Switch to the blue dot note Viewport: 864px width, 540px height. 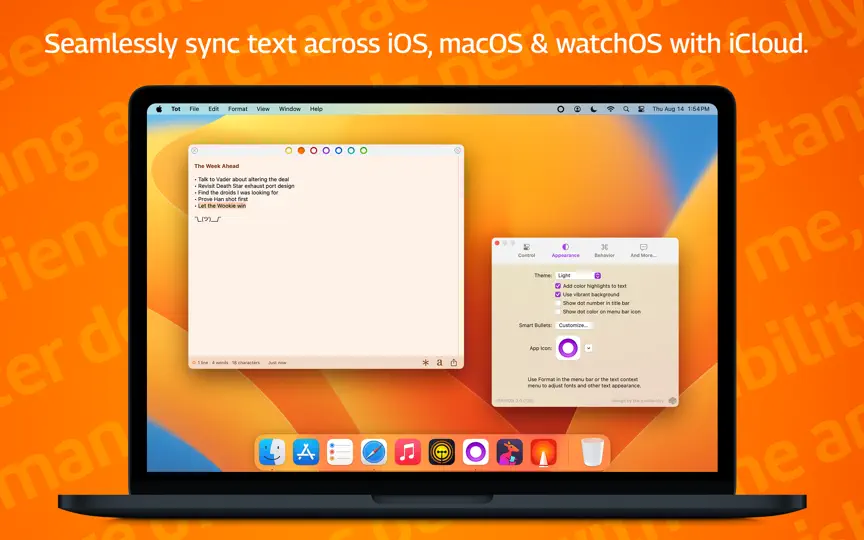point(338,150)
